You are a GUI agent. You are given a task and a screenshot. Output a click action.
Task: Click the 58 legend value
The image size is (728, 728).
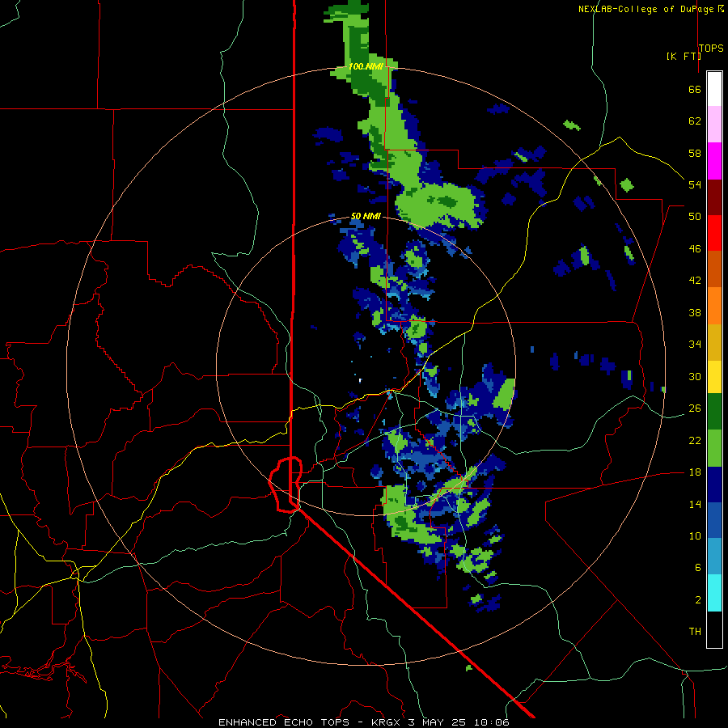(695, 153)
